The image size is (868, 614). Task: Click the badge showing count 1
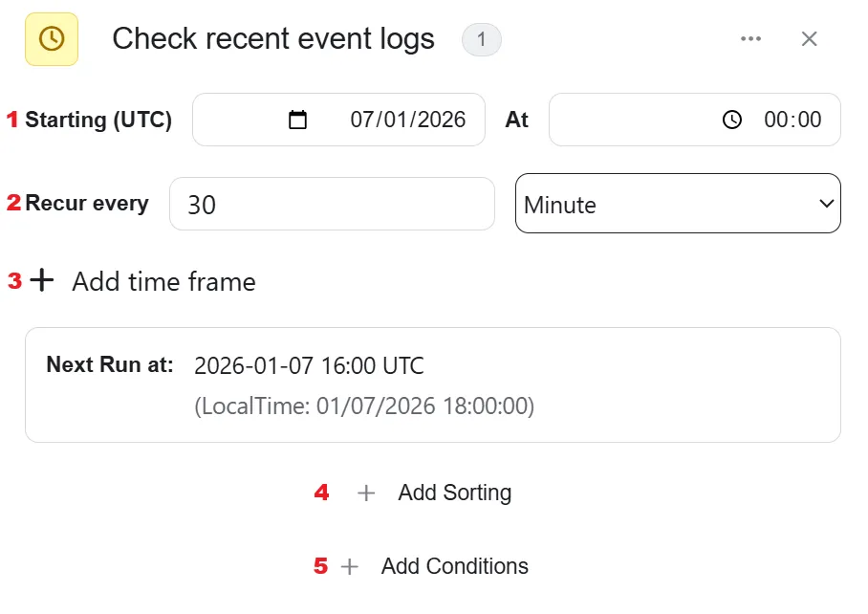[x=482, y=39]
